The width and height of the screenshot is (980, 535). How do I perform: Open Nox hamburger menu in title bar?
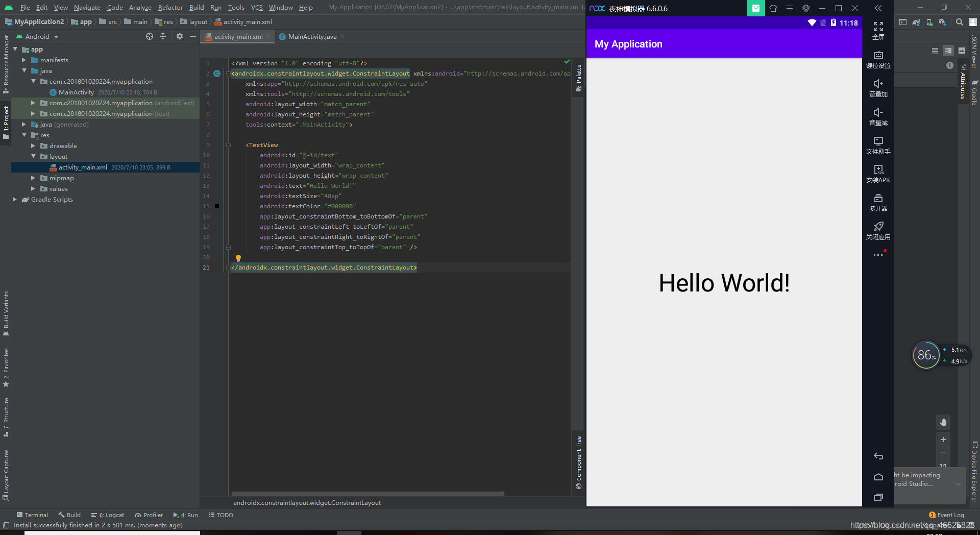[790, 8]
